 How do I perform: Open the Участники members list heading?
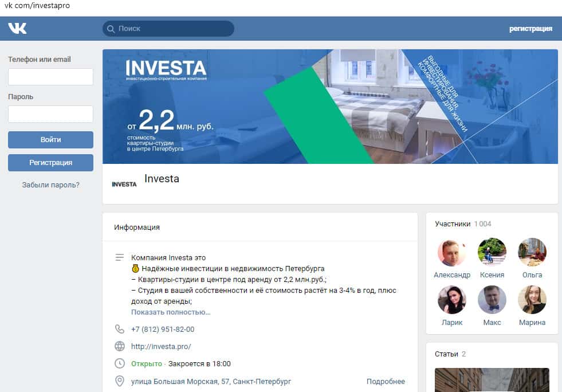(453, 224)
